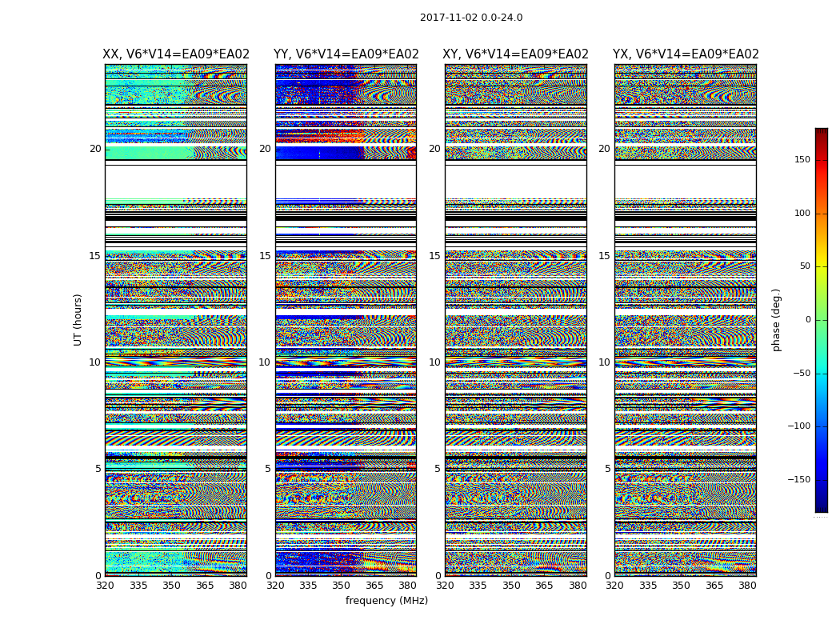This screenshot has width=840, height=640.
Task: Click the 380 MHz tick under XX panel
Action: pos(238,586)
